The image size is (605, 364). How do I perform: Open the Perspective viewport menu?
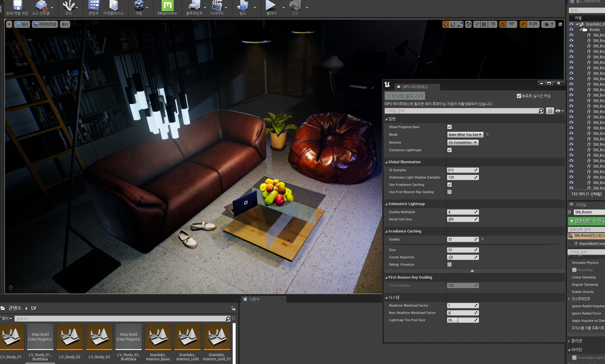[x=22, y=24]
